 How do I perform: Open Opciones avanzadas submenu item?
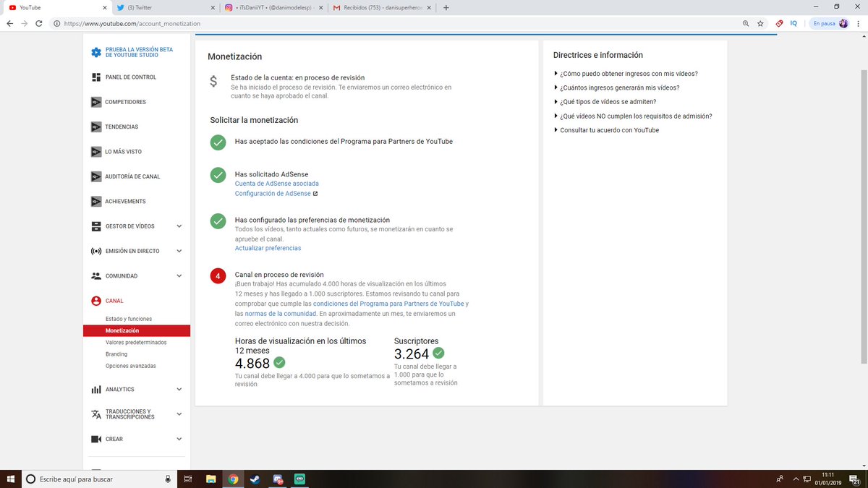130,366
